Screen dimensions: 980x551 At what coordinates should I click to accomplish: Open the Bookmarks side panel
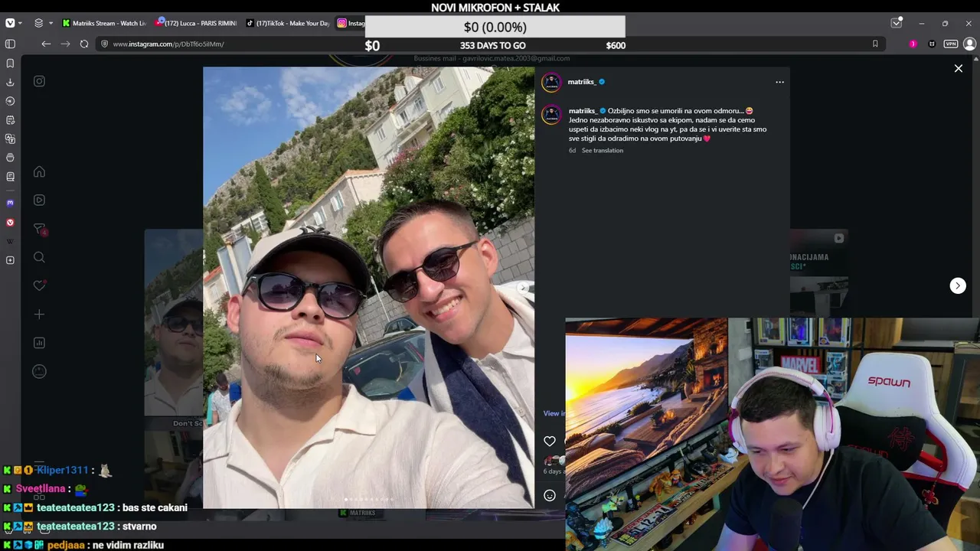pyautogui.click(x=10, y=63)
